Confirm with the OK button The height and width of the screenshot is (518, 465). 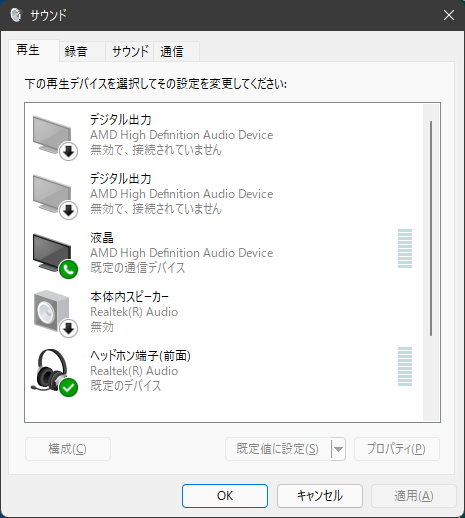point(225,496)
